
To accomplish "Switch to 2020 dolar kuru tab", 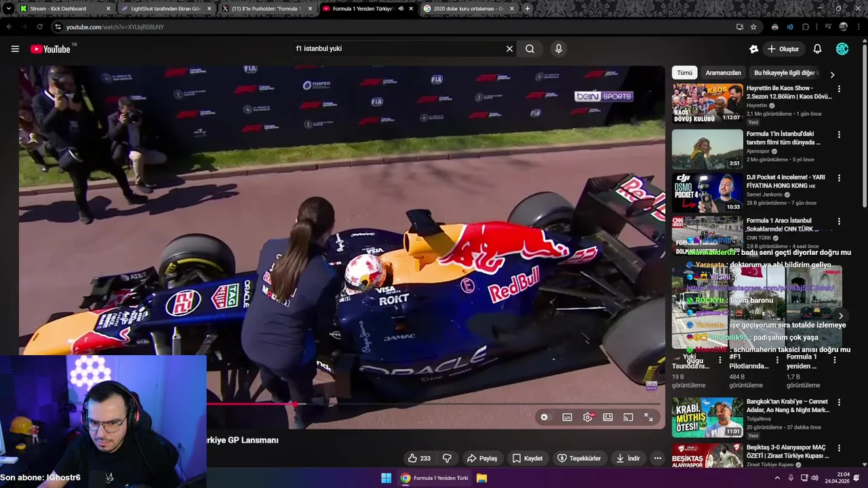I will coord(469,9).
